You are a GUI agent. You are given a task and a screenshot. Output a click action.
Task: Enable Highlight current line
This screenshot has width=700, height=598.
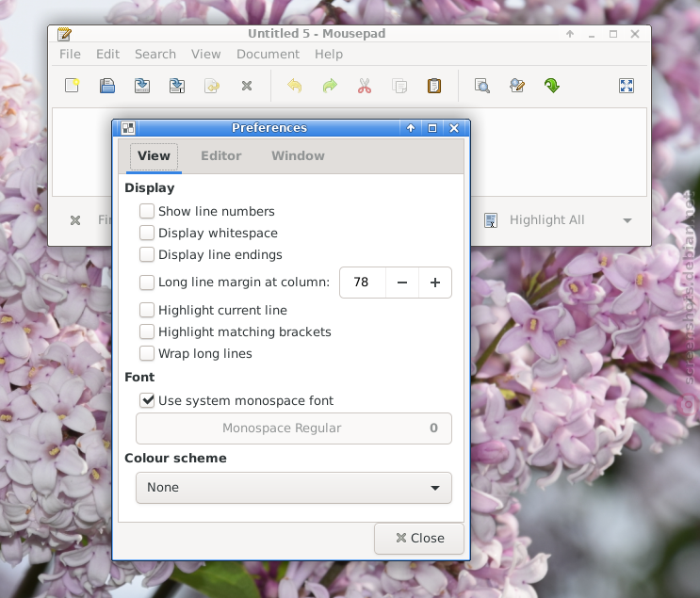tap(146, 310)
